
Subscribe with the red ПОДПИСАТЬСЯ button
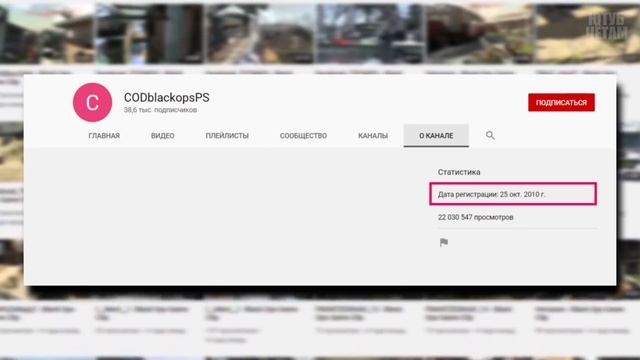click(561, 102)
